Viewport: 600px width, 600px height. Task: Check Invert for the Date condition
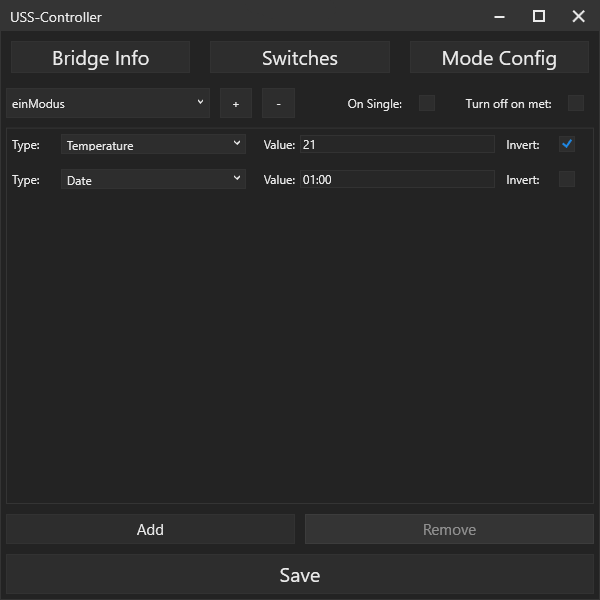point(567,179)
